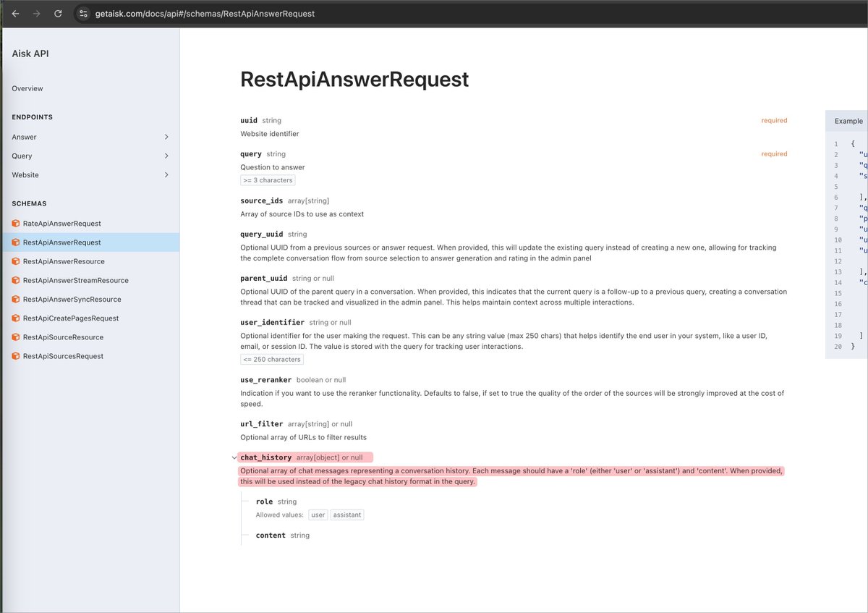Click the '<= 250 characters' constraint badge

pyautogui.click(x=272, y=360)
